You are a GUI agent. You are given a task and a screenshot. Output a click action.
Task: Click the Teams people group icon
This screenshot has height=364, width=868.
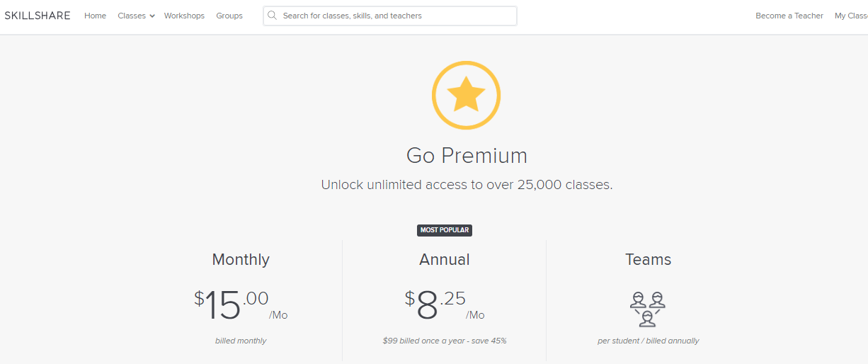[647, 309]
